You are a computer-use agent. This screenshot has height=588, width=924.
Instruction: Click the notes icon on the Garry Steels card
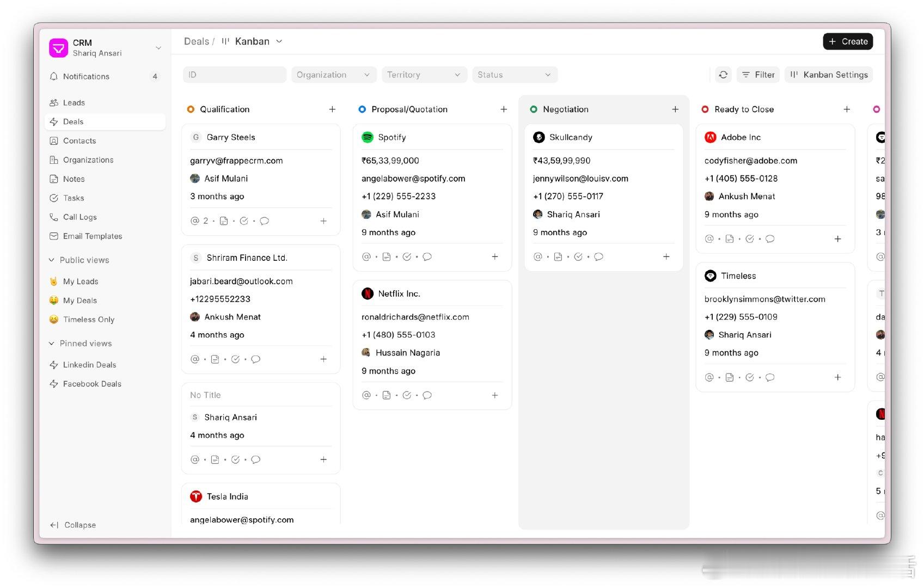[224, 220]
